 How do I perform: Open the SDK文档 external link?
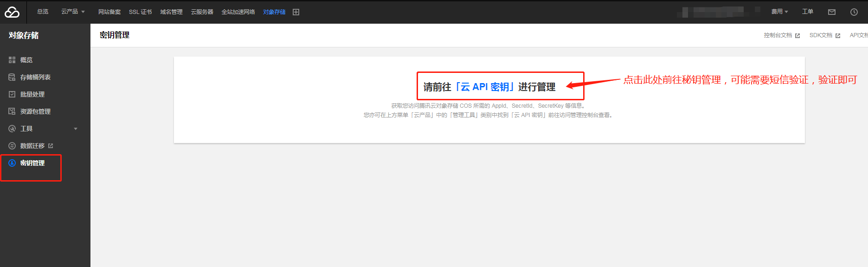821,35
